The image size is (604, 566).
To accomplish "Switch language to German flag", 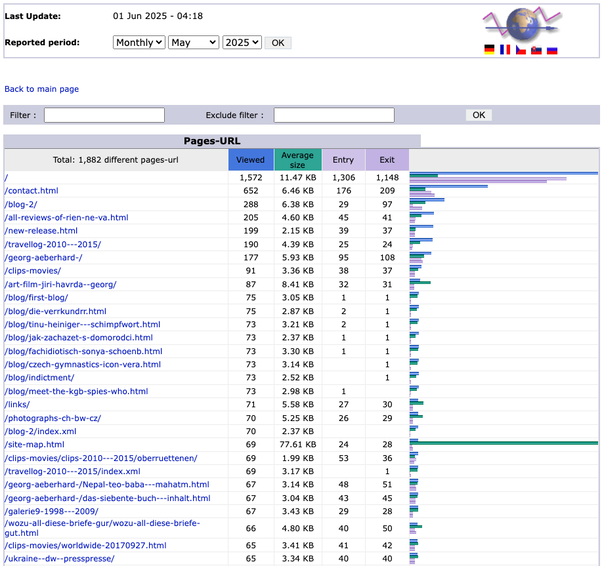I will click(x=489, y=50).
